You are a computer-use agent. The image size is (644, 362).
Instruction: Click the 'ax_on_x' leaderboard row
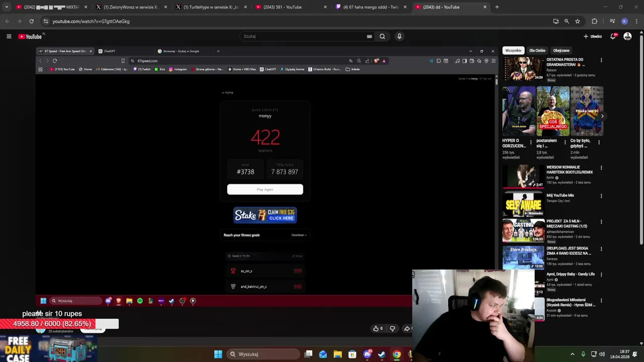click(265, 271)
